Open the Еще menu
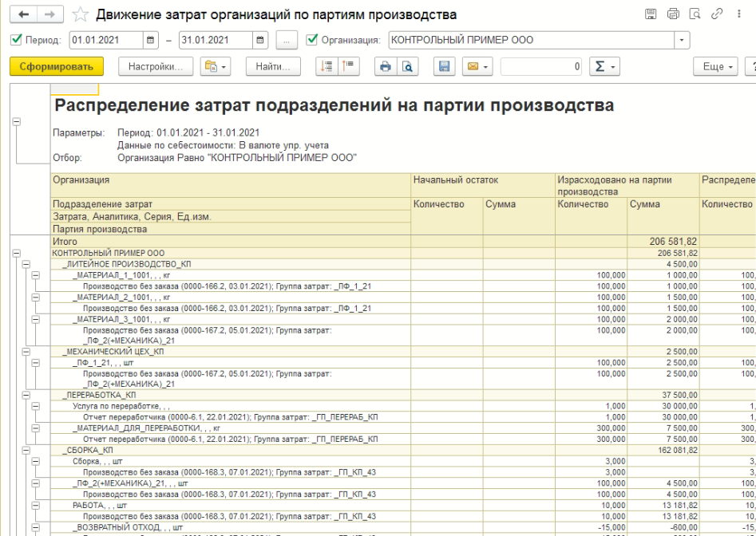 click(714, 67)
